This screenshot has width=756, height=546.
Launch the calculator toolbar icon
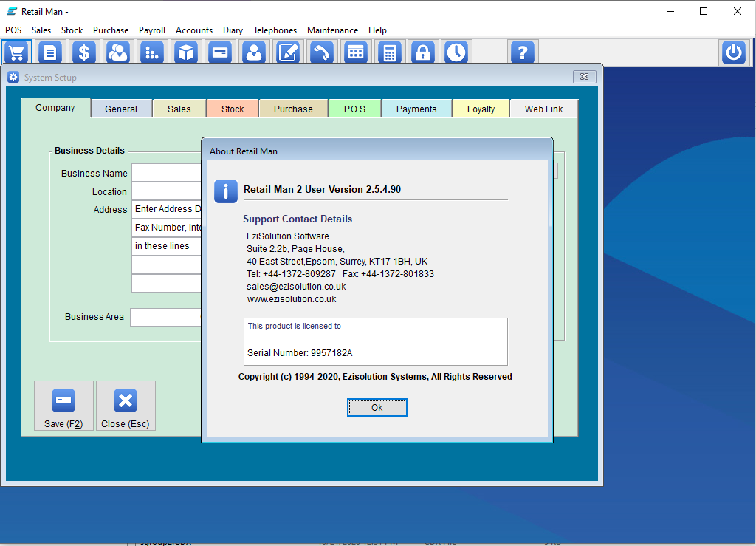[x=390, y=52]
